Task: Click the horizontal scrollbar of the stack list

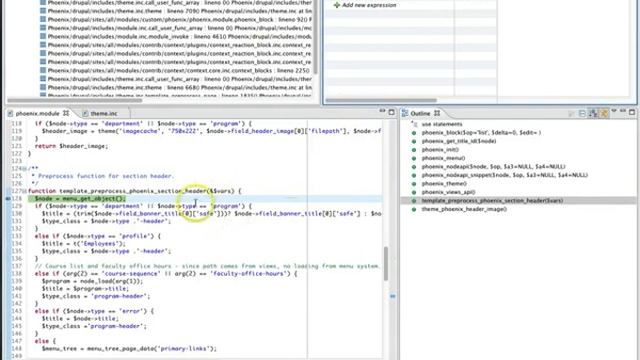Action: click(x=75, y=100)
